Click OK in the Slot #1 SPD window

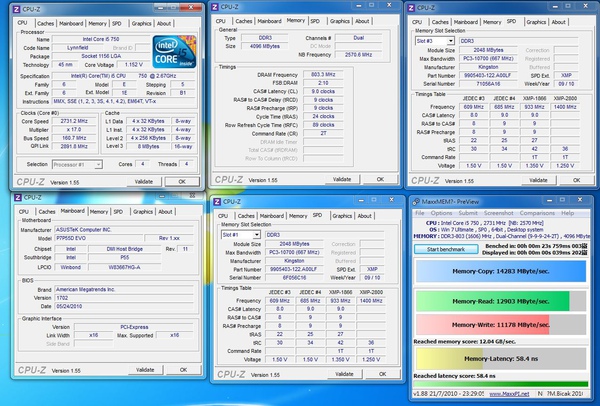382,374
